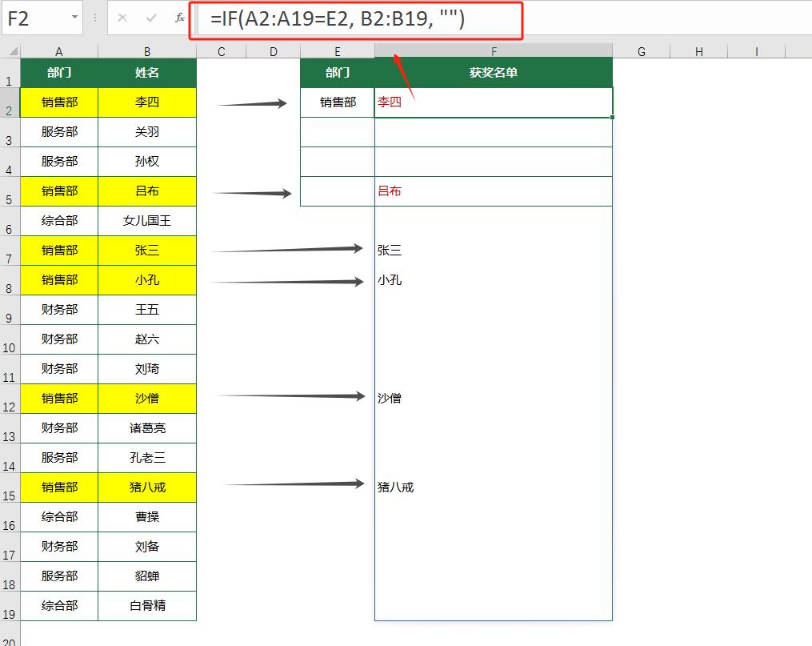Click header cell 姓名 in column B
The image size is (812, 646).
[x=147, y=73]
